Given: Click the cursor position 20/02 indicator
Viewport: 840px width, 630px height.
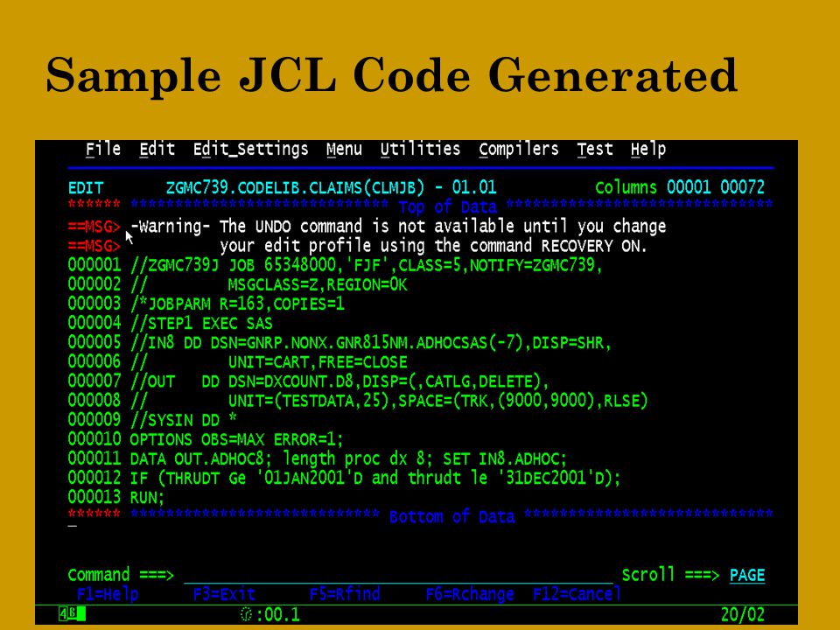Looking at the screenshot, I should (x=743, y=614).
